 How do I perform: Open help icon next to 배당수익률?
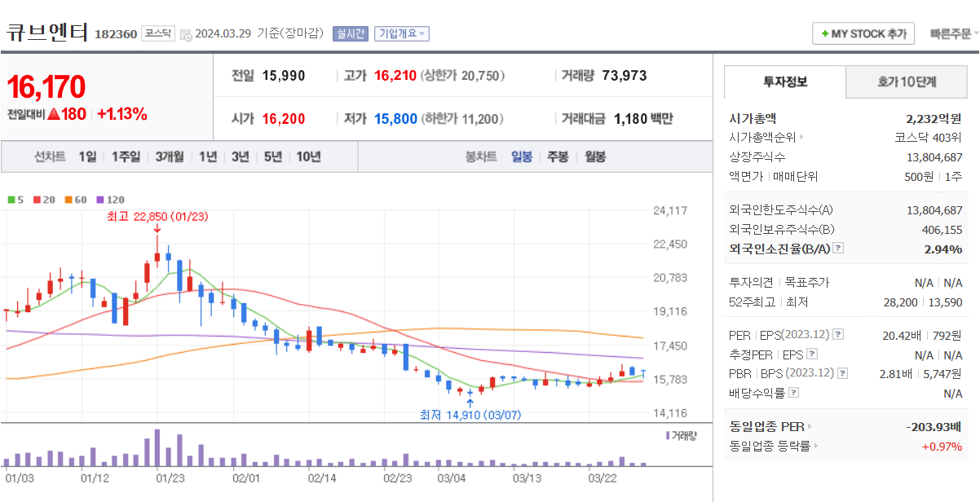click(794, 393)
